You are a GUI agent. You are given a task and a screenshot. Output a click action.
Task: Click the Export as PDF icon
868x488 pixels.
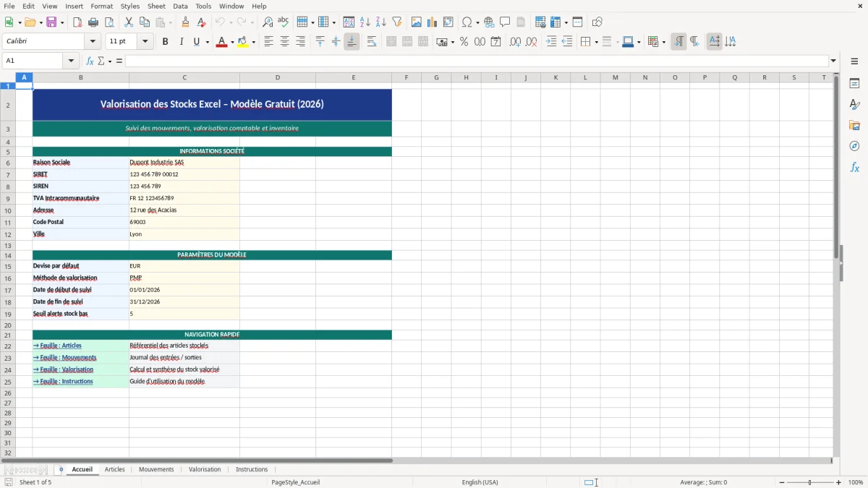tap(77, 22)
